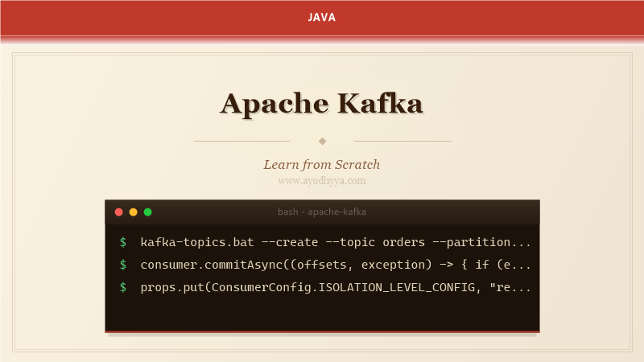
Task: Click the consumer.commitAsync command line
Action: [x=336, y=265]
